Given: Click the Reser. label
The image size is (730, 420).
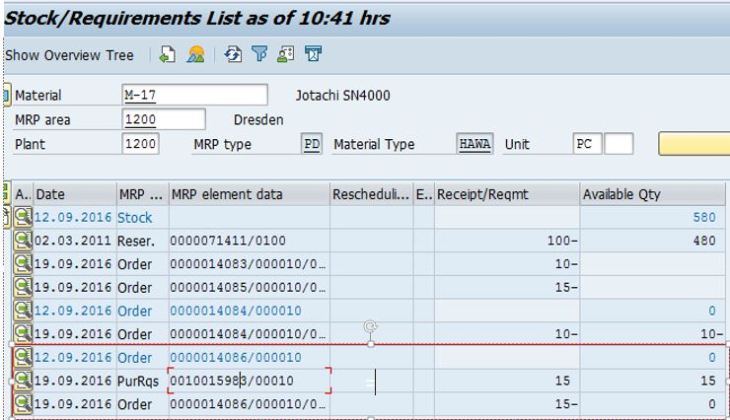Looking at the screenshot, I should coord(136,241).
